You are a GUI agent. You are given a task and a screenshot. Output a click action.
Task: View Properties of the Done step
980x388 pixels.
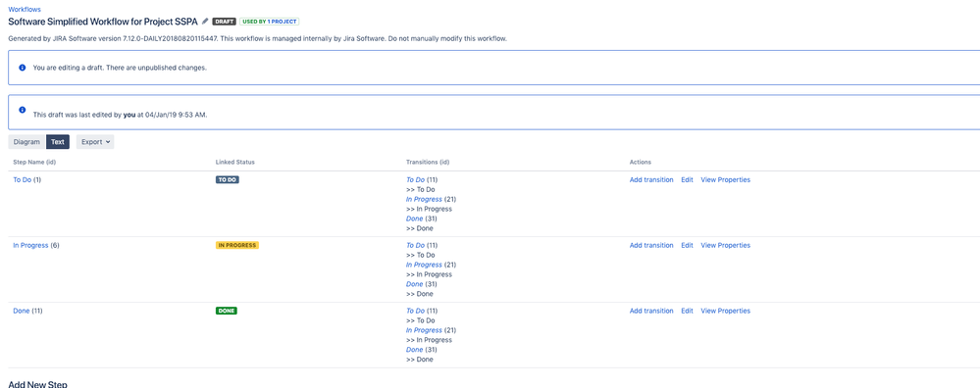click(725, 311)
